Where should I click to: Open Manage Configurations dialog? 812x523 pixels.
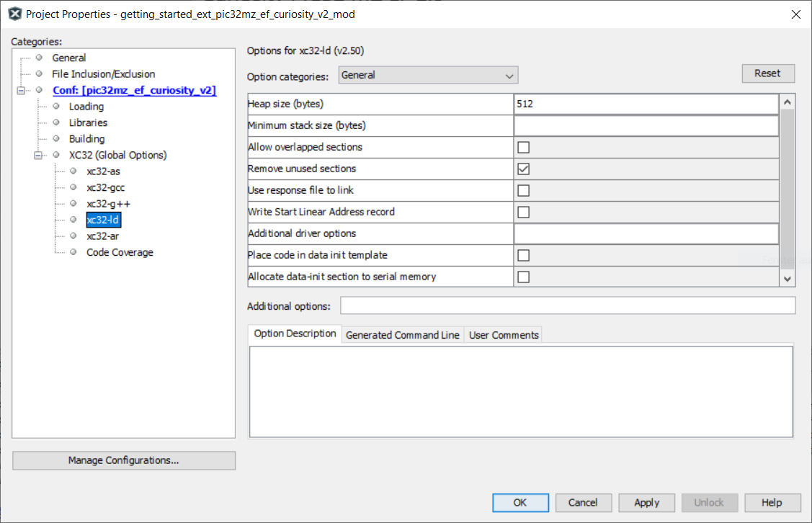click(x=124, y=460)
